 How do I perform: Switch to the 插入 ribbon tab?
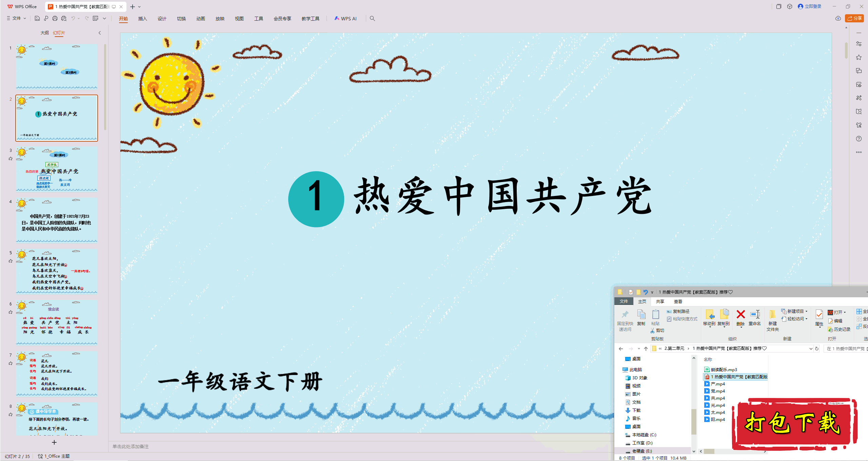tap(143, 19)
